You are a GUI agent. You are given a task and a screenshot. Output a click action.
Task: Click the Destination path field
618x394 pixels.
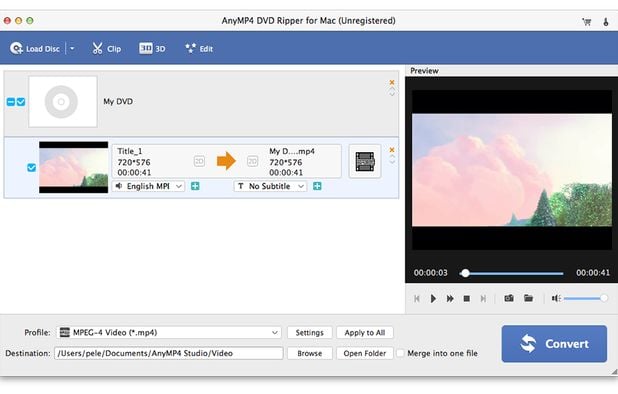[x=169, y=353]
